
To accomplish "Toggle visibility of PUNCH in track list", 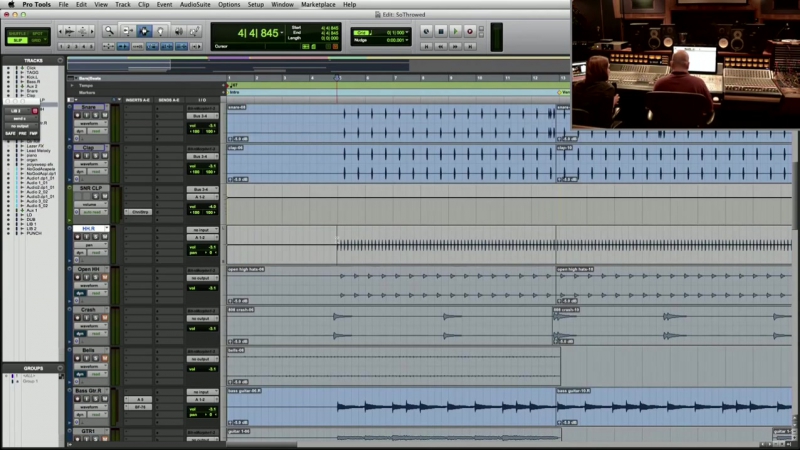I will pyautogui.click(x=8, y=233).
